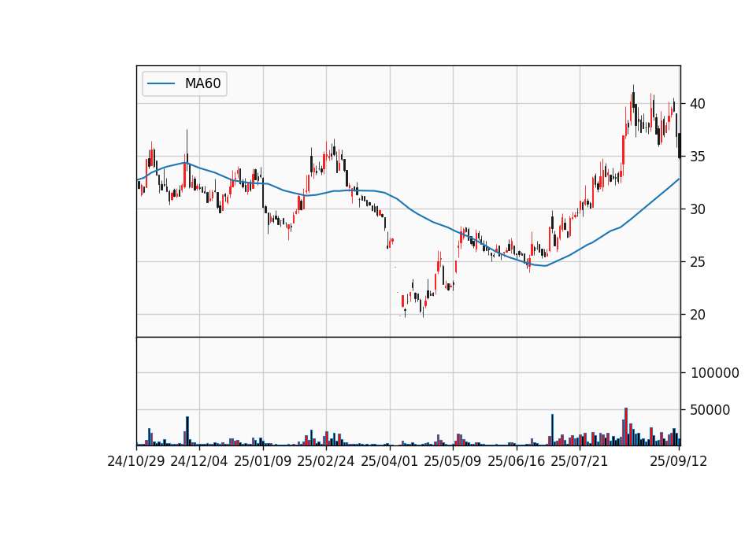Select the 25/05/09 date label

[453, 461]
